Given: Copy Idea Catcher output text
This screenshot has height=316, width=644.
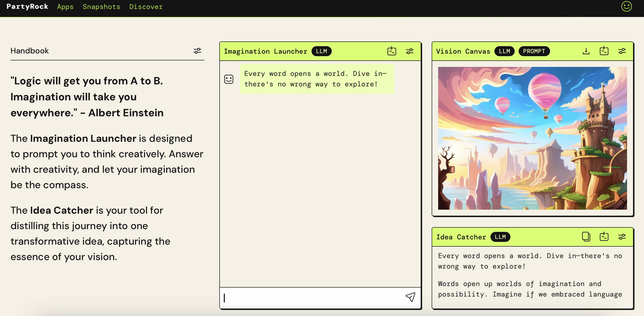Looking at the screenshot, I should 586,237.
